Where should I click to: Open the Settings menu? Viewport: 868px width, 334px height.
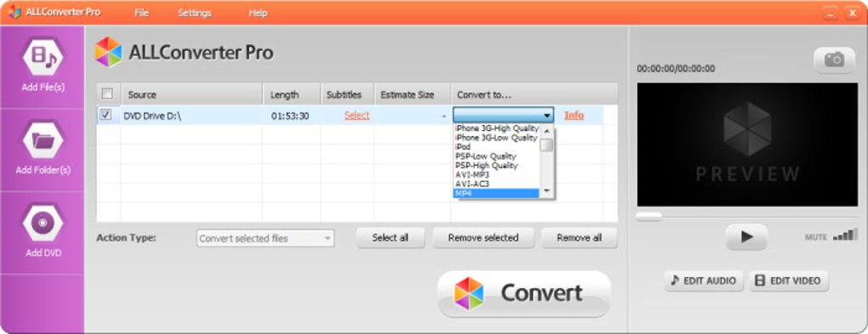[194, 13]
